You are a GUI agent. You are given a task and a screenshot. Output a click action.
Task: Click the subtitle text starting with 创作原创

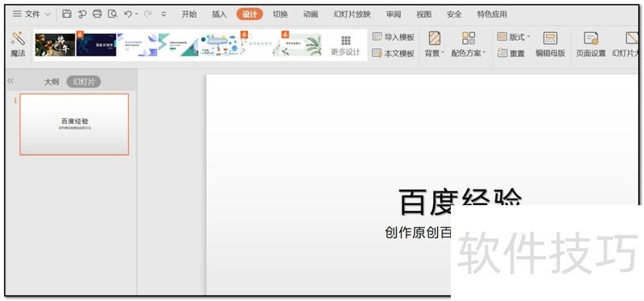418,233
